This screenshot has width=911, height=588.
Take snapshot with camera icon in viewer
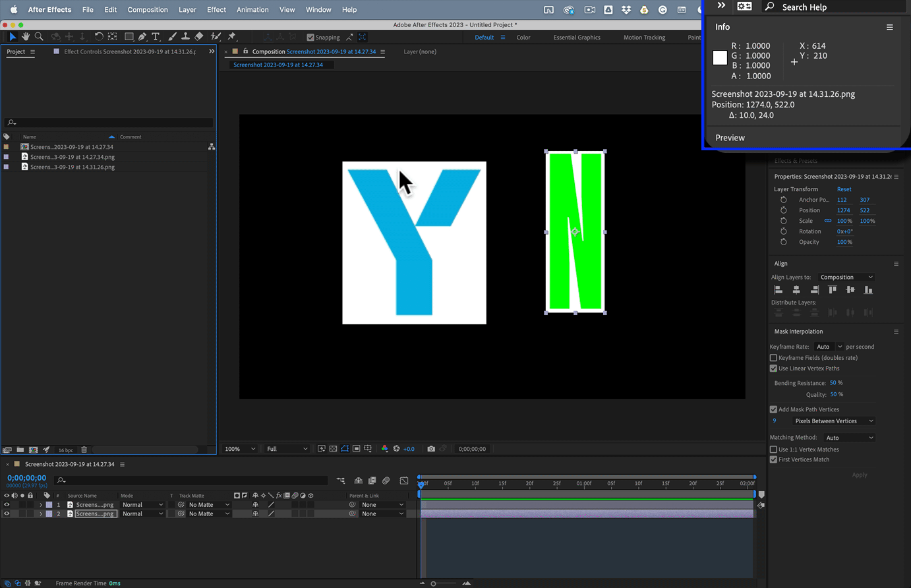tap(431, 449)
